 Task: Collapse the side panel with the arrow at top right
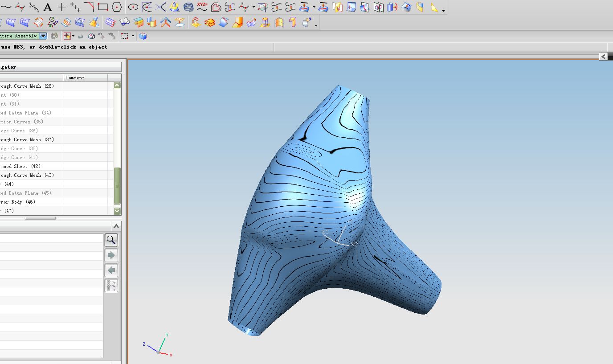[603, 56]
